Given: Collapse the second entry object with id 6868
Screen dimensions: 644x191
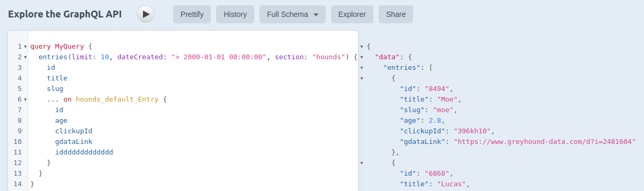Looking at the screenshot, I should [x=362, y=163].
